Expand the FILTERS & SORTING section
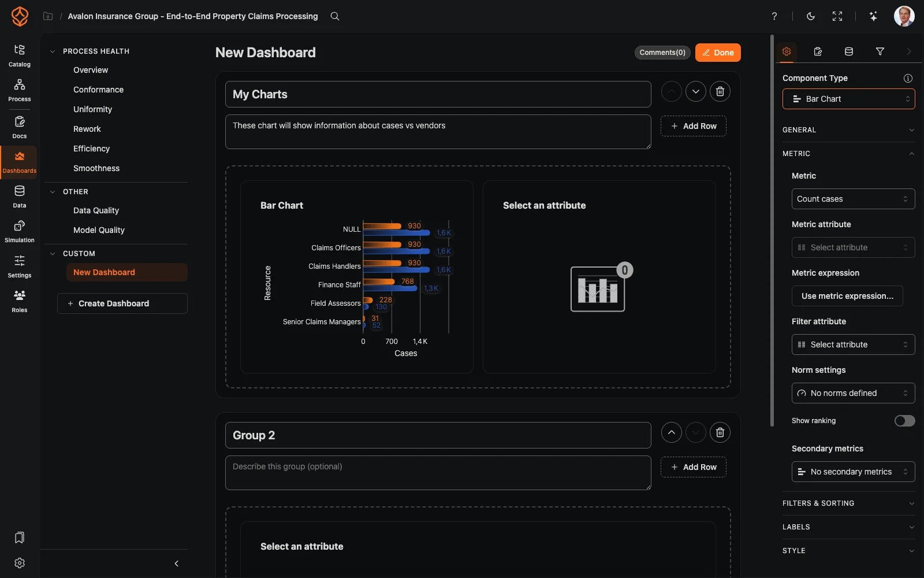The height and width of the screenshot is (578, 924). point(849,503)
